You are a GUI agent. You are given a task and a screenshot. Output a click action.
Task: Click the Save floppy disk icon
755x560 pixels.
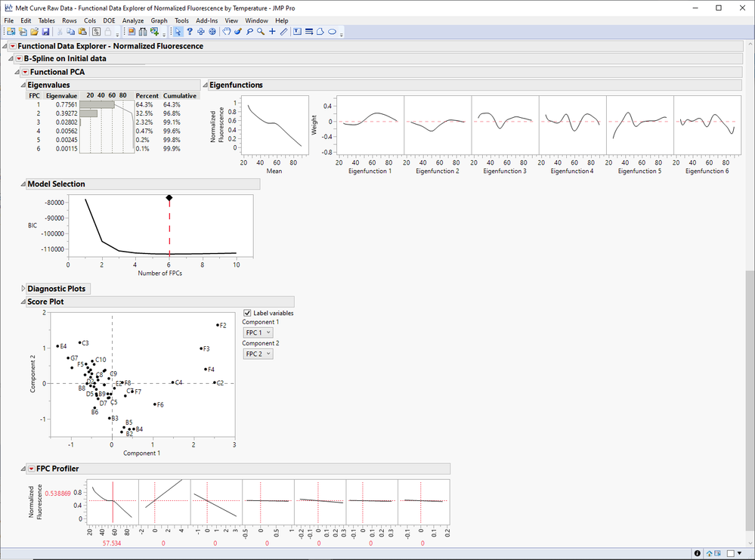pos(46,32)
